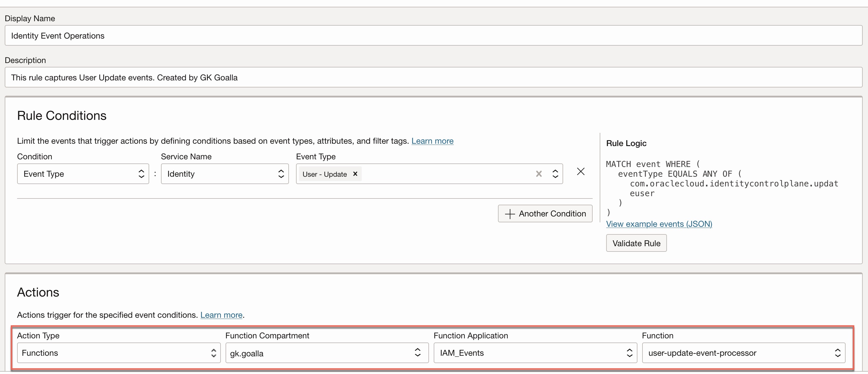Open Event Type multi-select arrows
The width and height of the screenshot is (868, 374).
pyautogui.click(x=555, y=174)
